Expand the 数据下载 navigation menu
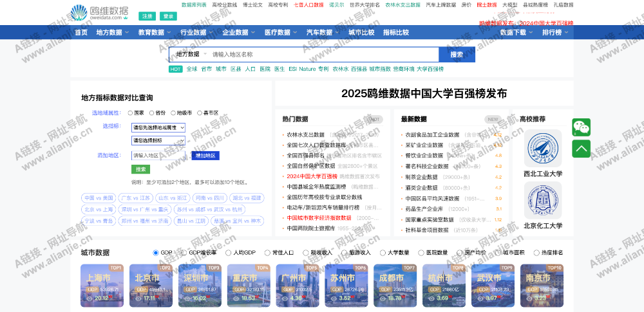This screenshot has width=644, height=312. click(516, 32)
